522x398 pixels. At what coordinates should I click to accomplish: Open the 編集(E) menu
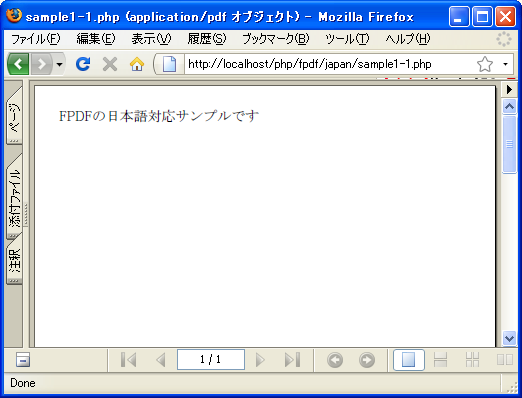pos(96,39)
